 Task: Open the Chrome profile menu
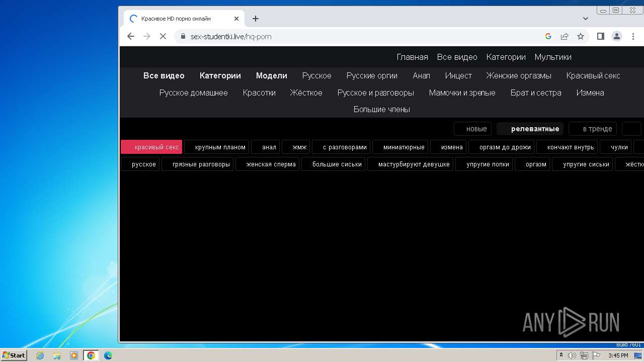(616, 36)
